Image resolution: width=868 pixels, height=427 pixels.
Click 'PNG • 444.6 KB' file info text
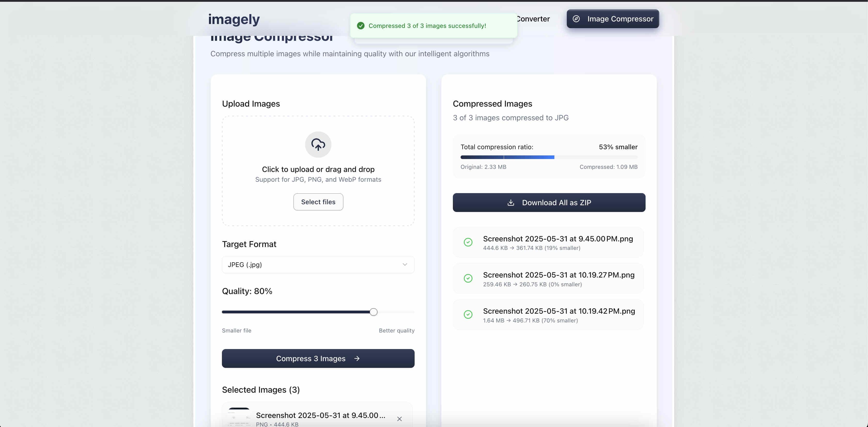tap(277, 424)
